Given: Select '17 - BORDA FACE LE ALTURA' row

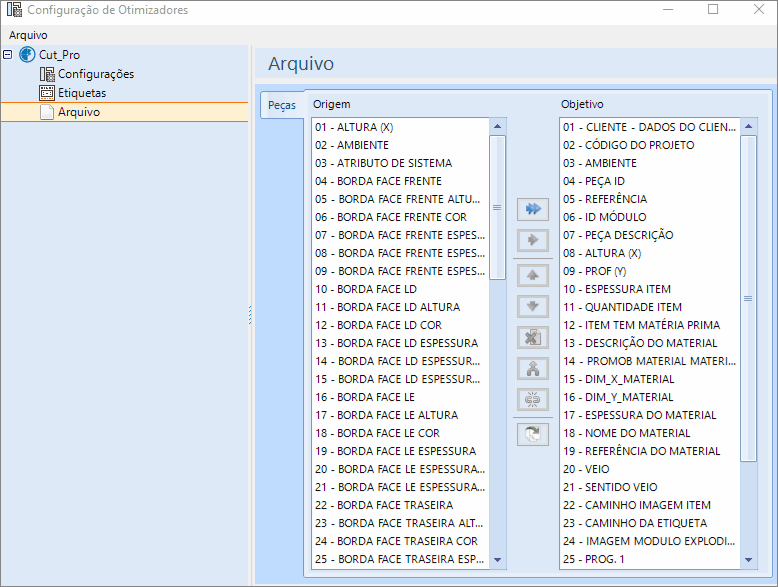Looking at the screenshot, I should [400, 415].
